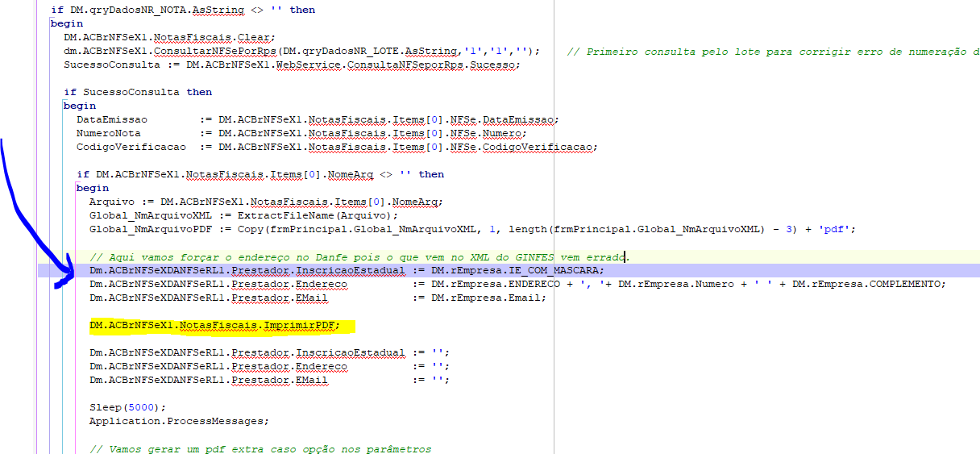Image resolution: width=980 pixels, height=454 pixels.
Task: Click the "SucessoConsulta :=" assignment line
Action: (292, 65)
